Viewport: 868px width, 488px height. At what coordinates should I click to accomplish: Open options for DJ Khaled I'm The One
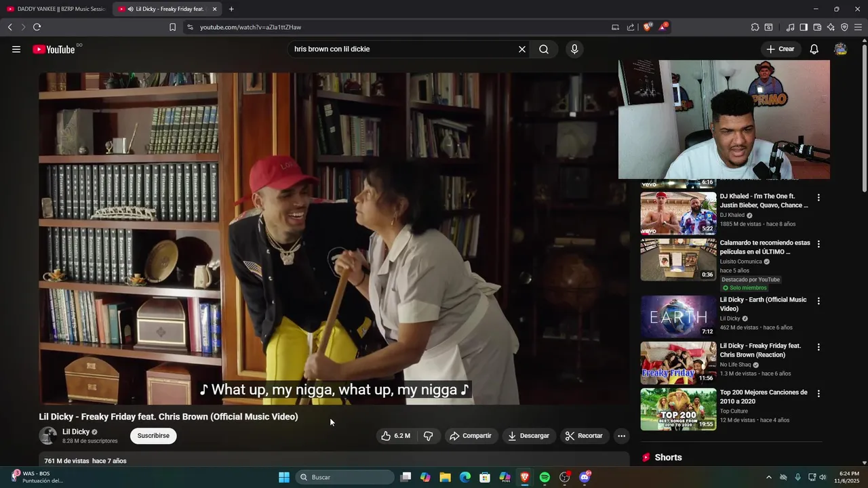pos(818,197)
